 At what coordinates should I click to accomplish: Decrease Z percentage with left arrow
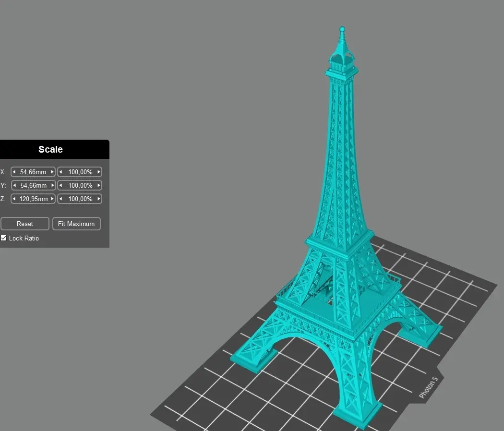tap(60, 199)
